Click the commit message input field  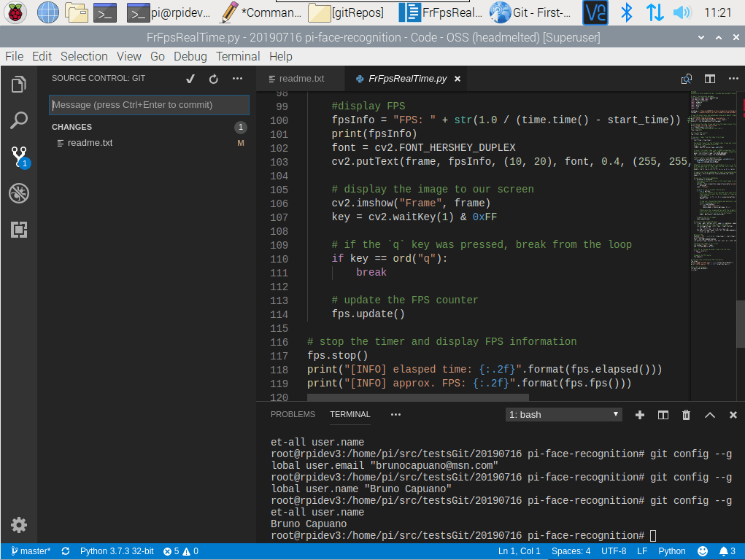149,105
